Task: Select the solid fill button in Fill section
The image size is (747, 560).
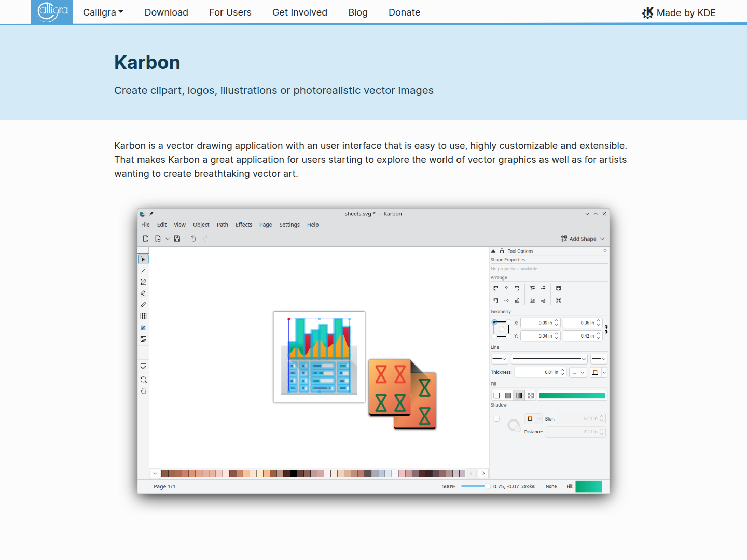Action: point(508,396)
